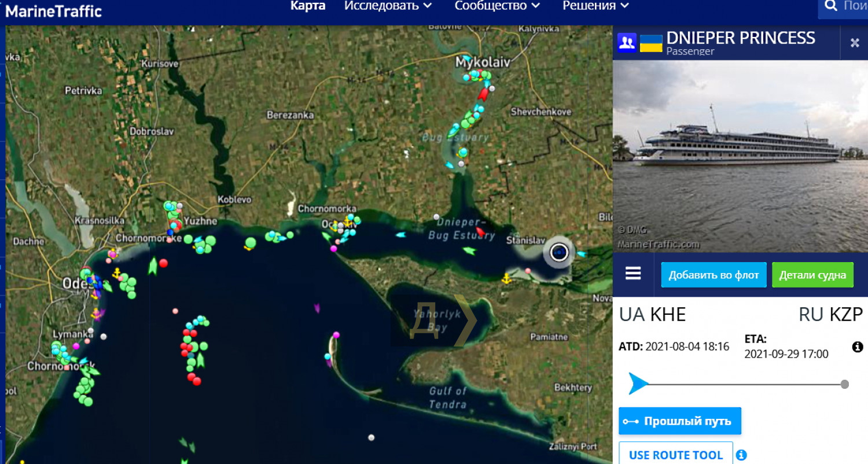This screenshot has height=464, width=868.
Task: Click the blue arrow on voyage progress bar
Action: click(x=638, y=384)
